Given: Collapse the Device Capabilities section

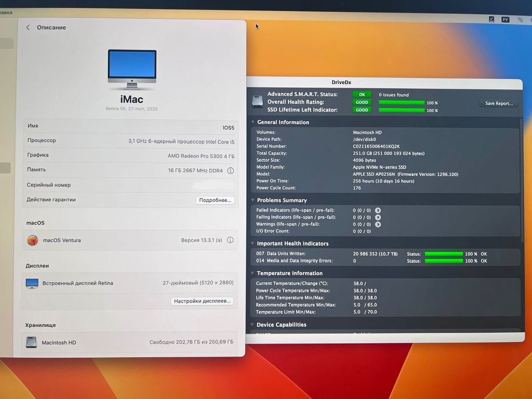Looking at the screenshot, I should click(x=253, y=324).
